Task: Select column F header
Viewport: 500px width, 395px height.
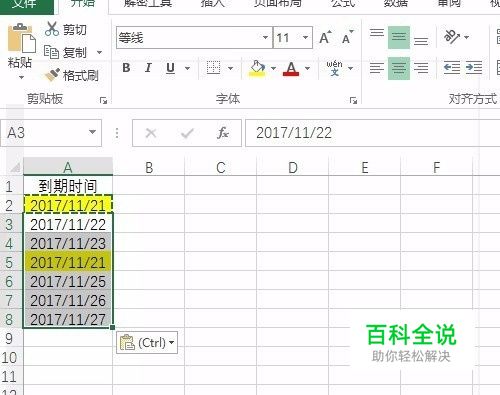Action: tap(436, 167)
